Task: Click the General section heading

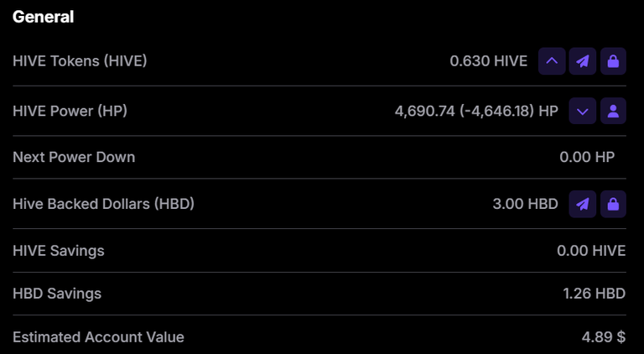Action: coord(43,17)
